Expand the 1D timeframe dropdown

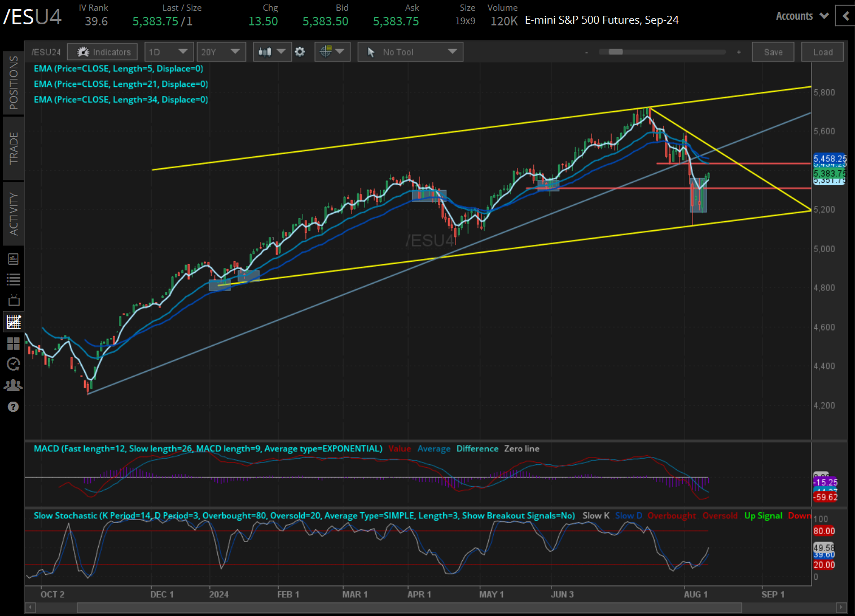[x=169, y=51]
